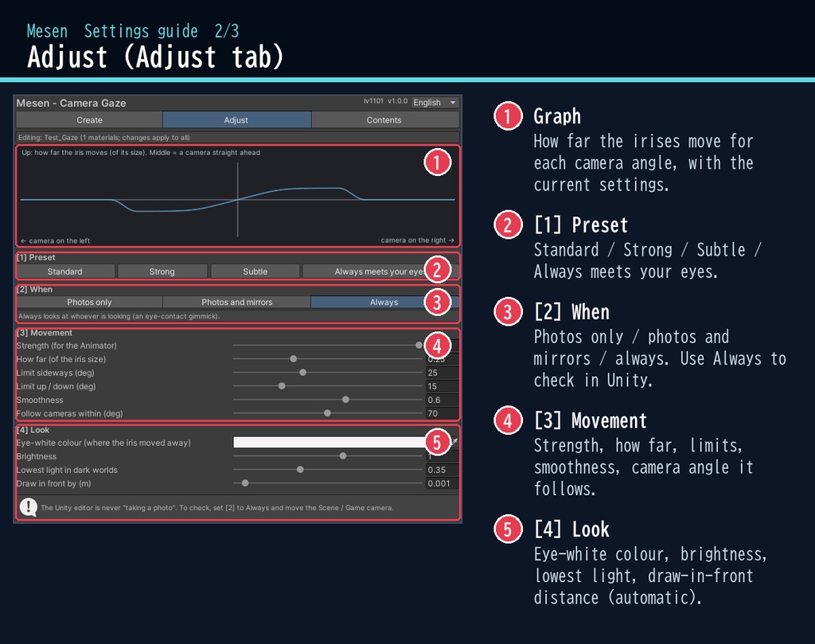The image size is (815, 644).
Task: Click the Lowest light value field 0.35
Action: tap(442, 470)
